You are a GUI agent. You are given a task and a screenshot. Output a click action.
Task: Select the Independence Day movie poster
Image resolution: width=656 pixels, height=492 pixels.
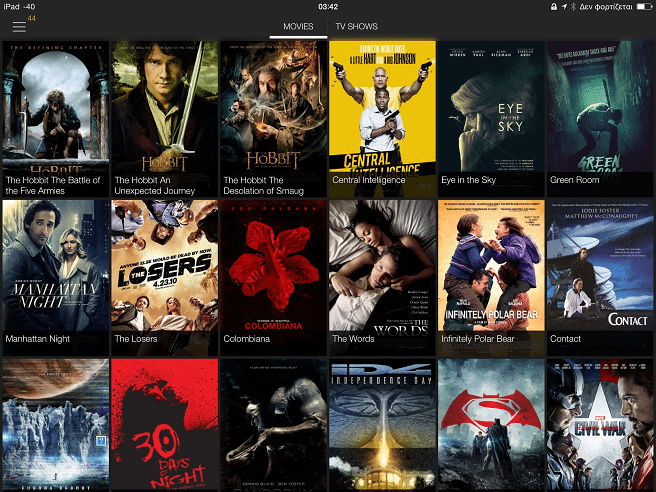[x=382, y=425]
